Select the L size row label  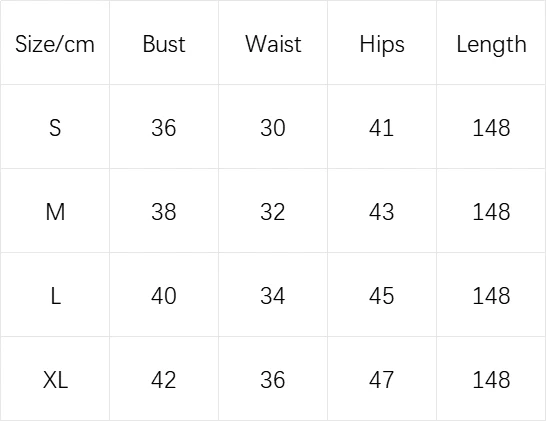click(x=56, y=296)
